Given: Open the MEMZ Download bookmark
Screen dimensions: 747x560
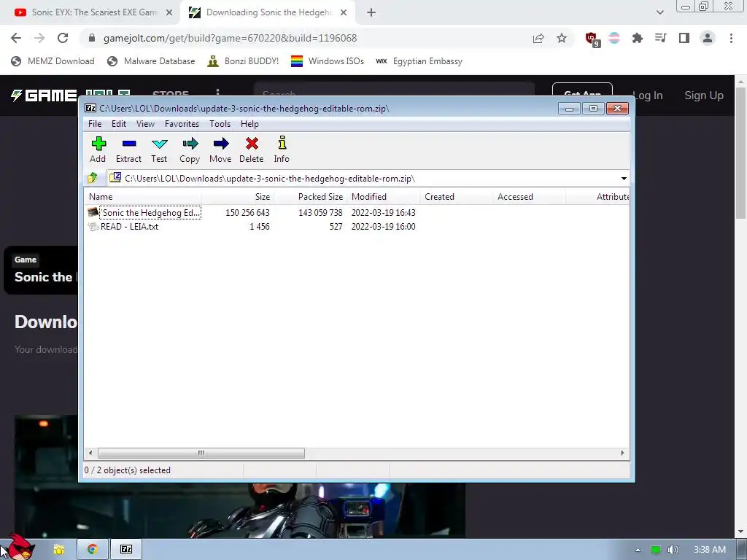Looking at the screenshot, I should pyautogui.click(x=53, y=61).
